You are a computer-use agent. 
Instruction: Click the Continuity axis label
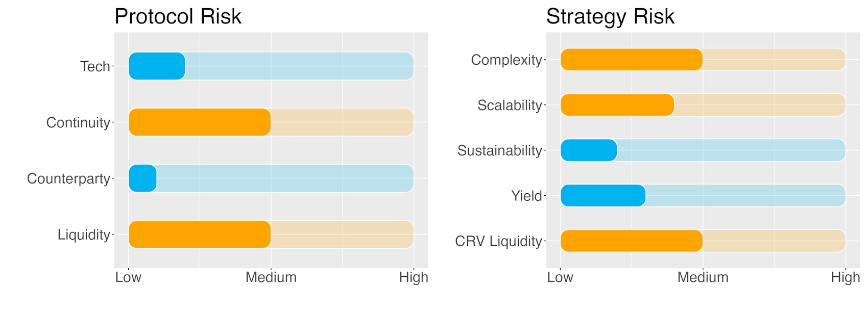78,122
